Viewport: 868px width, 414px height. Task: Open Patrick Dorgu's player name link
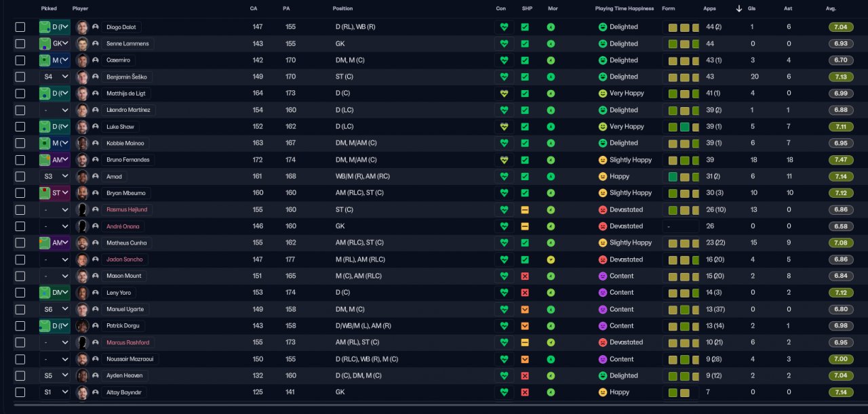[124, 326]
